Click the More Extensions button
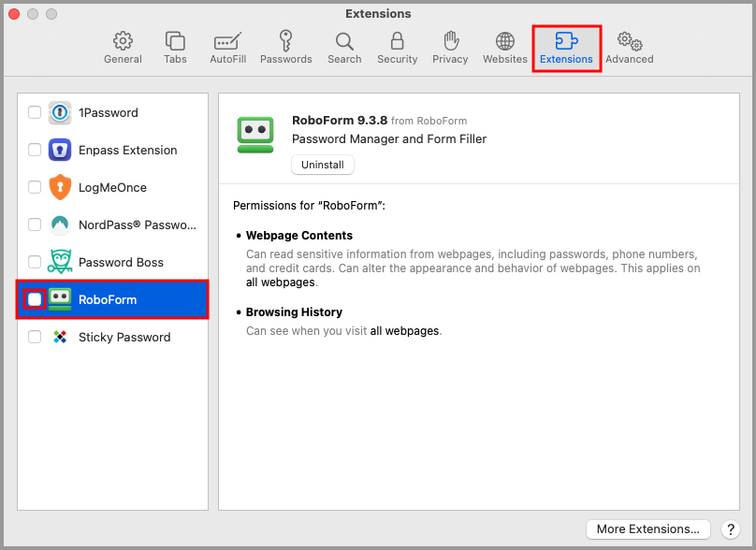The image size is (756, 550). (647, 528)
